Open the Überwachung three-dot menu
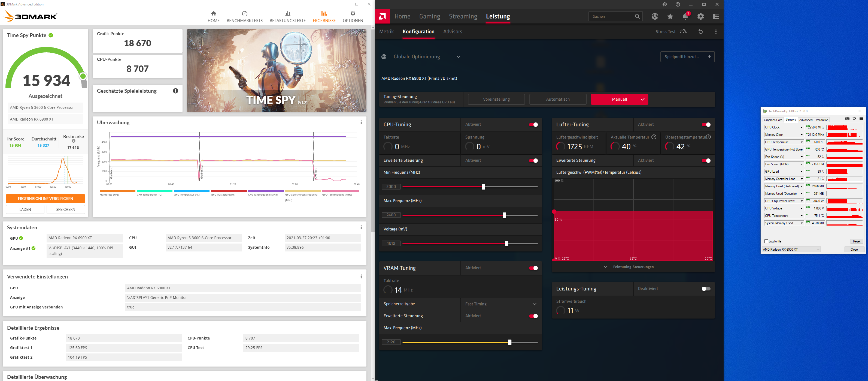 361,122
